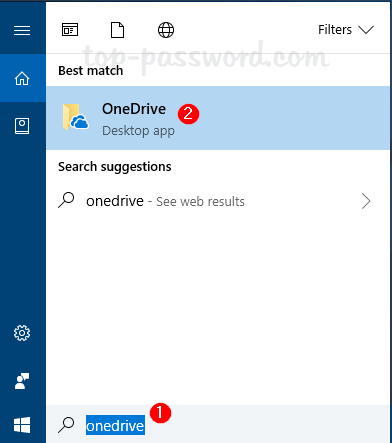Filter results by the Web globe icon
392x443 pixels.
(166, 30)
